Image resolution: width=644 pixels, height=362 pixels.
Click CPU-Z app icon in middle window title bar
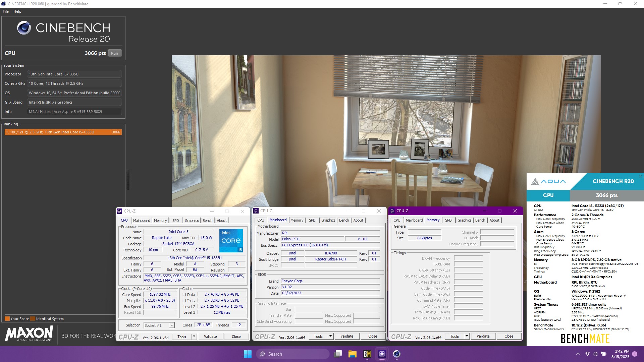point(256,211)
